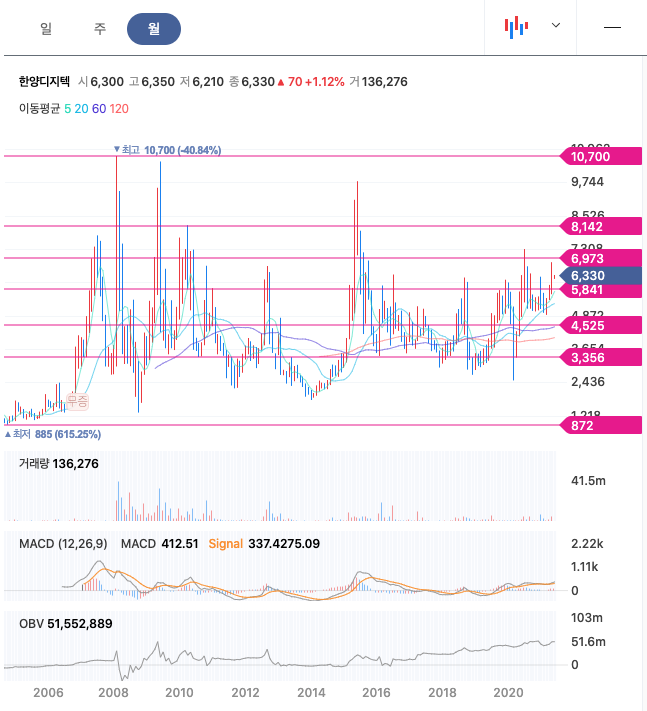The height and width of the screenshot is (711, 647).
Task: Click the 9,744 y-axis price label
Action: 587,182
